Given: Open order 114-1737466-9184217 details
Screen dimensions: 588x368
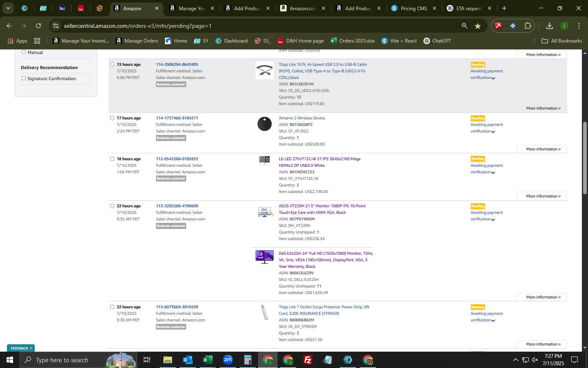Looking at the screenshot, I should click(177, 118).
